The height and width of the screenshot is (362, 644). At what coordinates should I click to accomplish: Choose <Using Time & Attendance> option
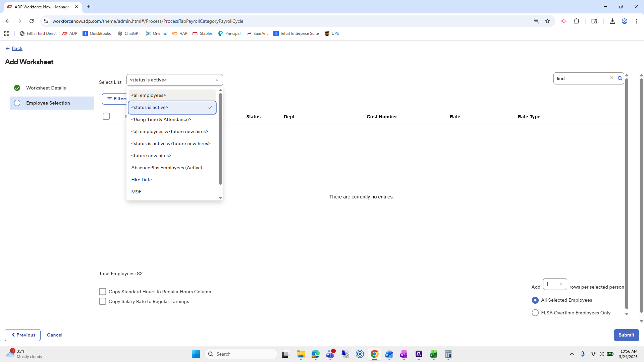point(172,119)
